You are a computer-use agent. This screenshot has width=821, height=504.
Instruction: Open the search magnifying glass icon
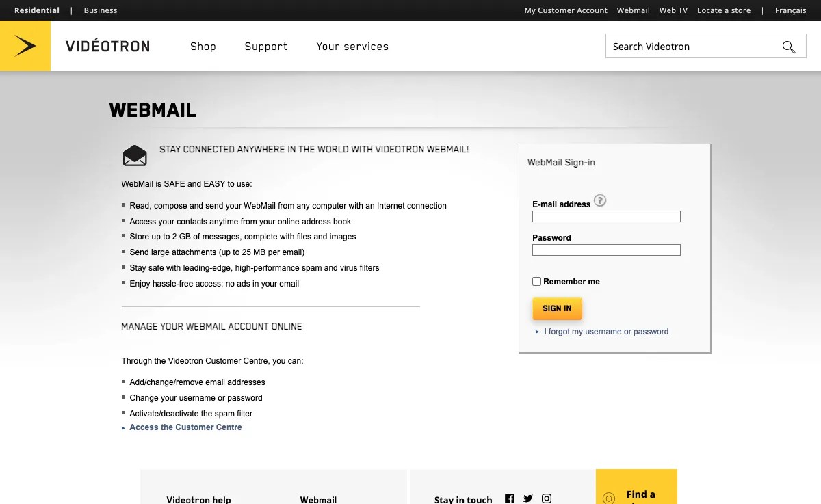click(788, 47)
